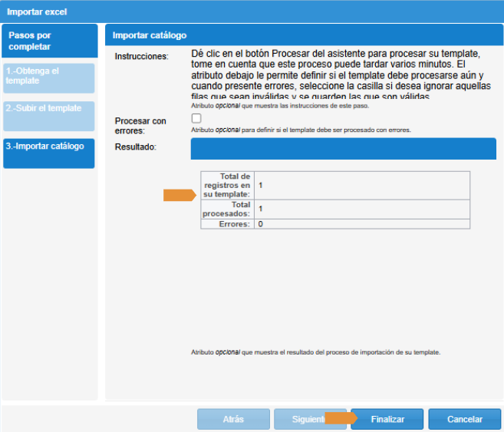Go back with the Atrás button

232,419
